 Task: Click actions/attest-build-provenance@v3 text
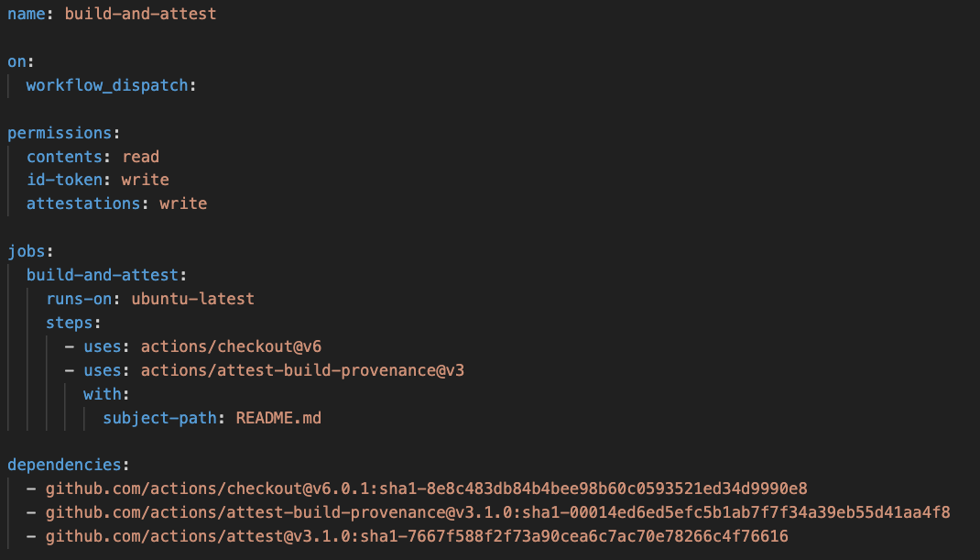[296, 370]
